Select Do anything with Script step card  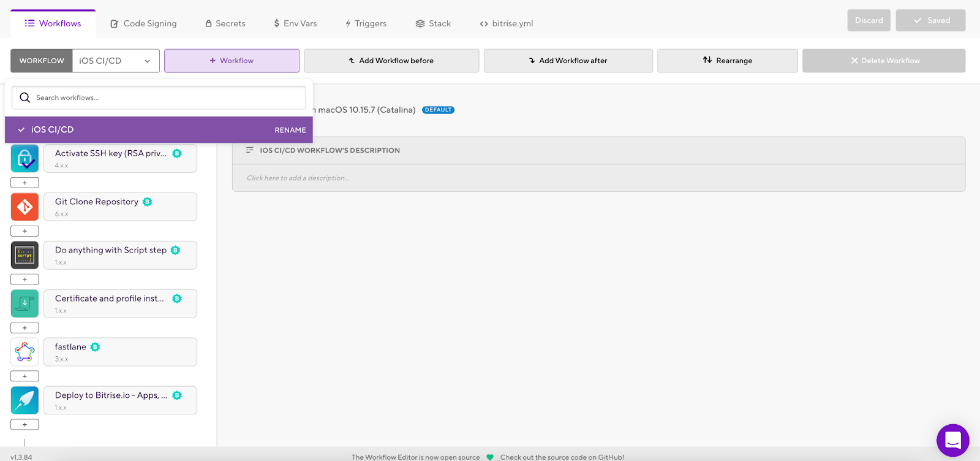pos(120,255)
